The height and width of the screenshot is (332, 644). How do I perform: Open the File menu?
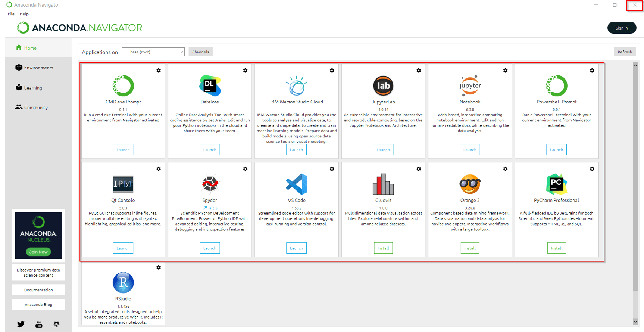pos(11,14)
